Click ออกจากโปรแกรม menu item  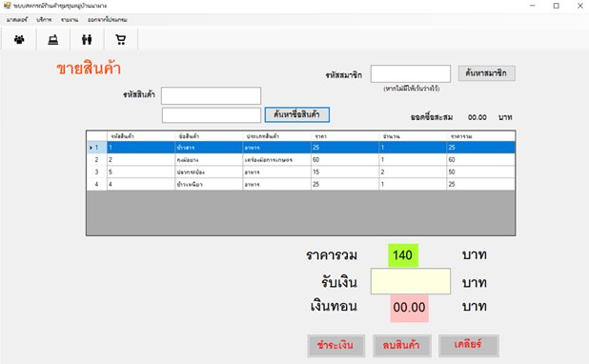click(108, 19)
